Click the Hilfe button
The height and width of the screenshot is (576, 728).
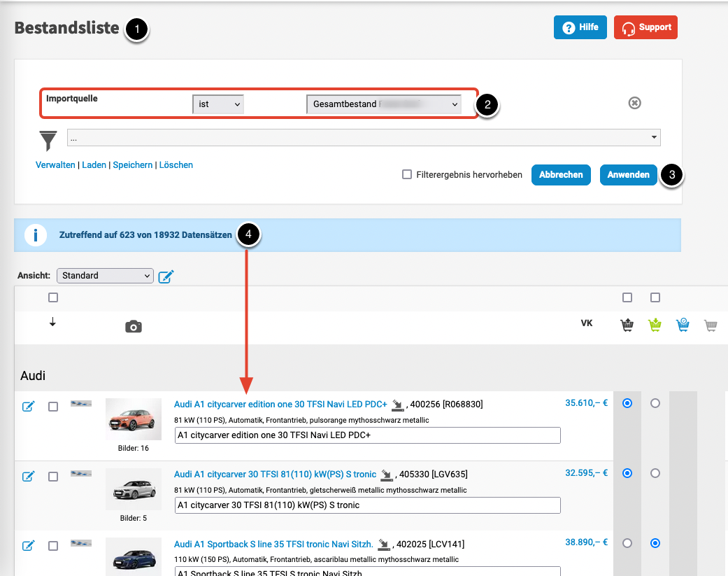pos(580,28)
